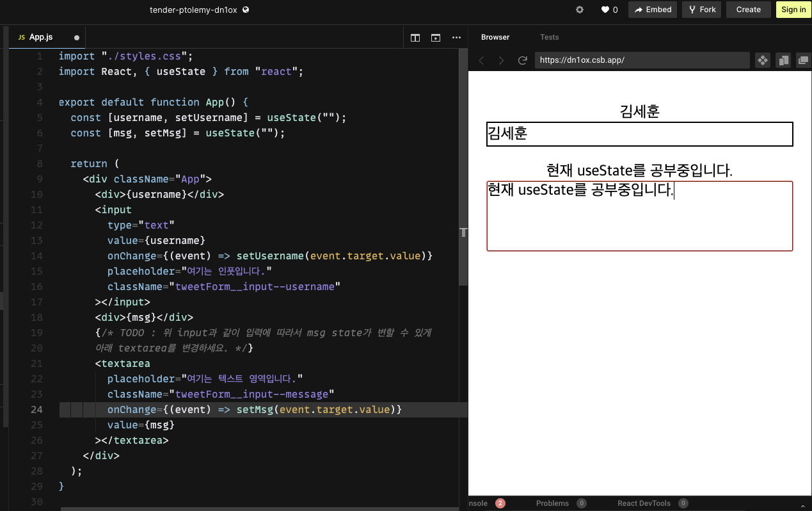Image resolution: width=812 pixels, height=511 pixels.
Task: Click the preview URL address bar
Action: click(642, 60)
